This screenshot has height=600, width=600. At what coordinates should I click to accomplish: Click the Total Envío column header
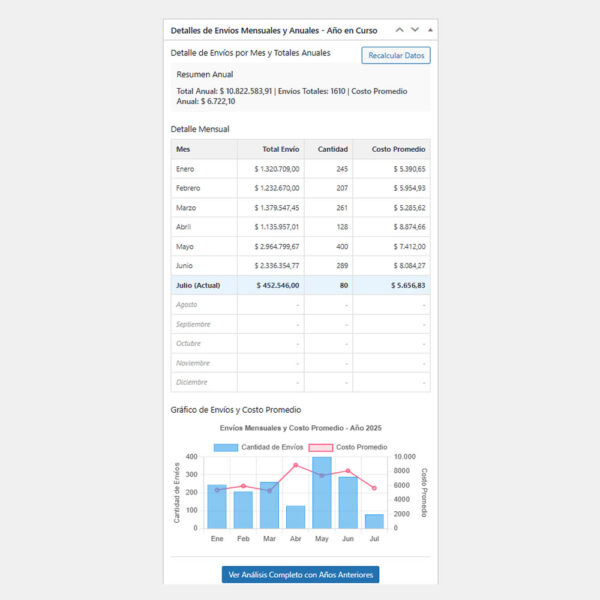click(x=280, y=149)
